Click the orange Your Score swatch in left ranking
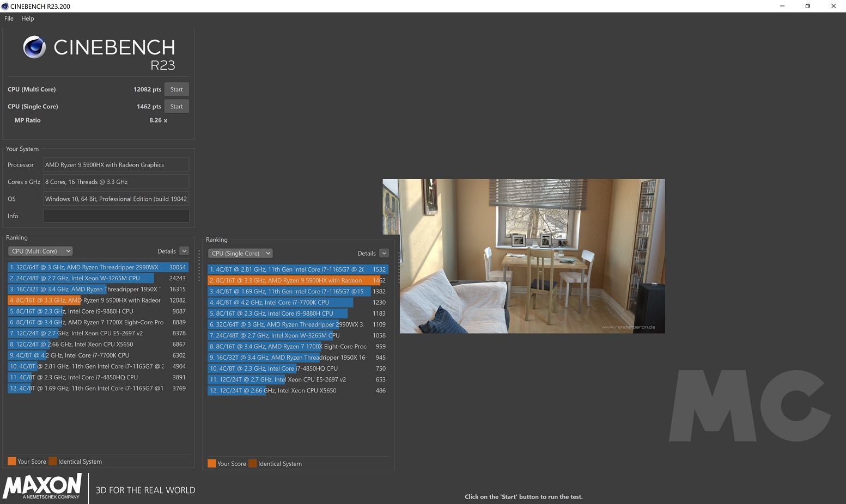Screen dimensions: 846x504 (x=12, y=462)
